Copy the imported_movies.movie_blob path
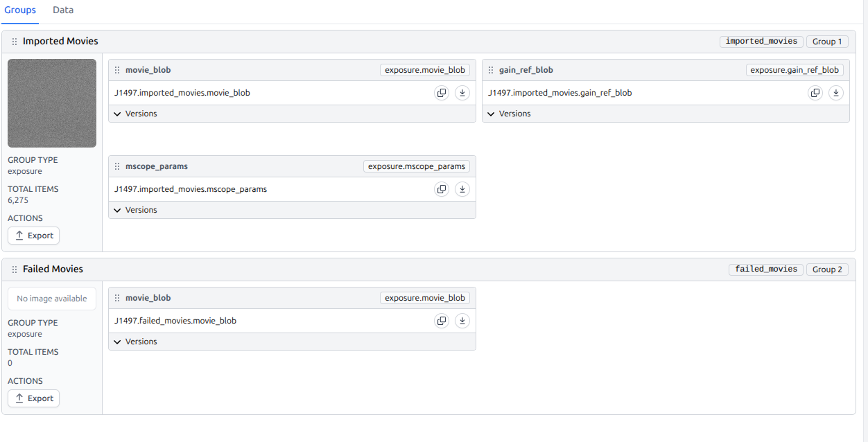The image size is (868, 442). [442, 93]
